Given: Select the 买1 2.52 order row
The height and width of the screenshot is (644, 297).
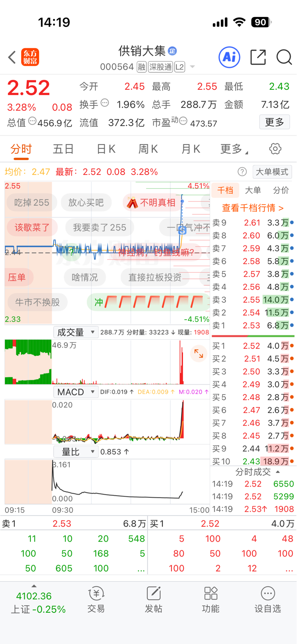Looking at the screenshot, I should (253, 346).
